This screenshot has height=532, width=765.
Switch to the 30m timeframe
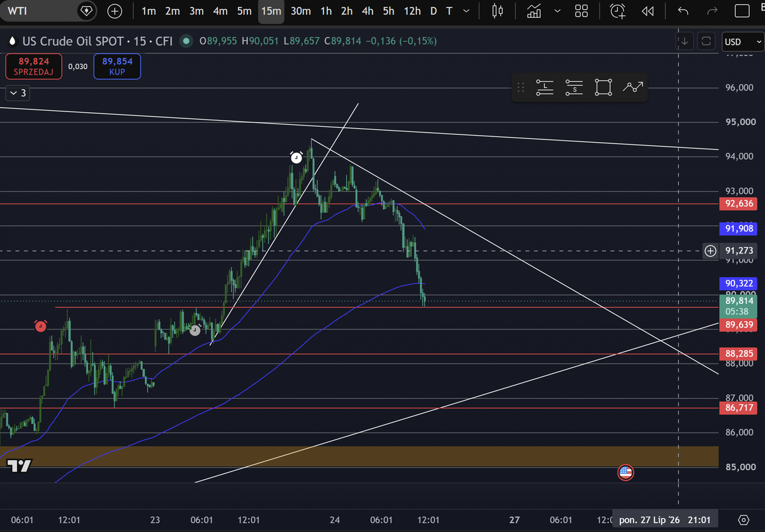click(x=301, y=11)
